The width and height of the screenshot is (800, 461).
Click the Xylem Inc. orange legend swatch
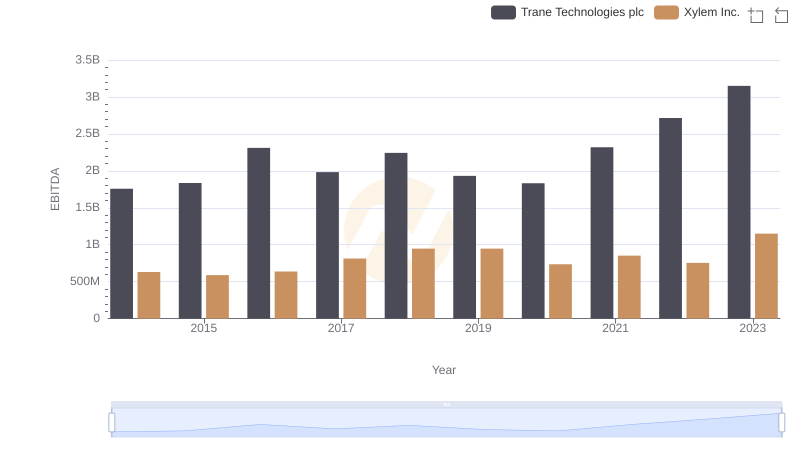click(x=666, y=12)
